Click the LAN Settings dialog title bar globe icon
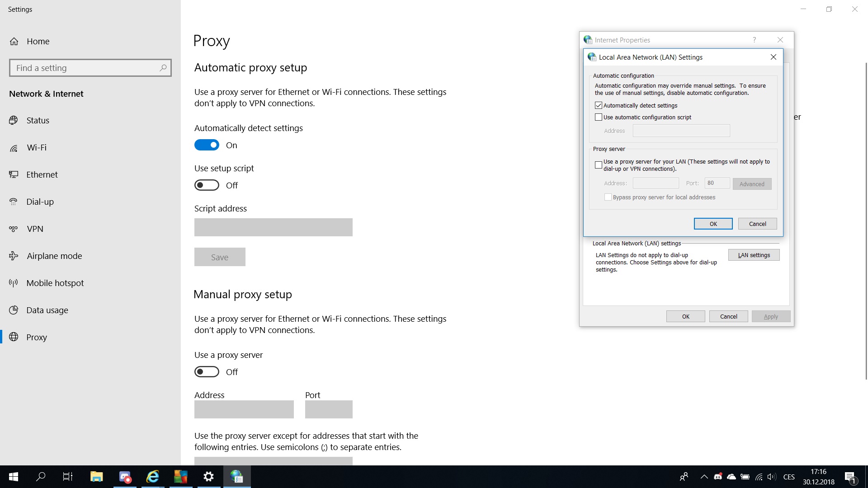The width and height of the screenshot is (868, 488). tap(592, 57)
